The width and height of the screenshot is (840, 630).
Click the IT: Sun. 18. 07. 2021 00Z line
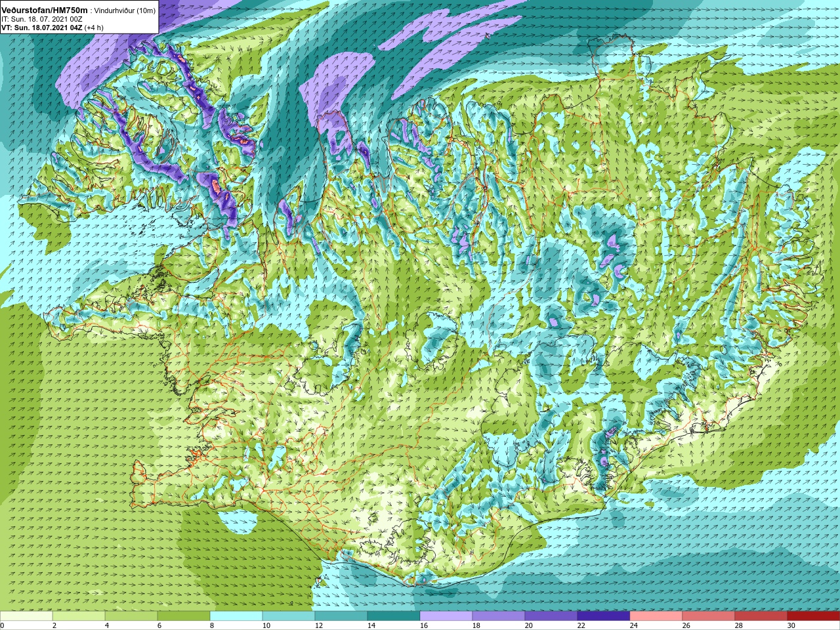(x=42, y=19)
